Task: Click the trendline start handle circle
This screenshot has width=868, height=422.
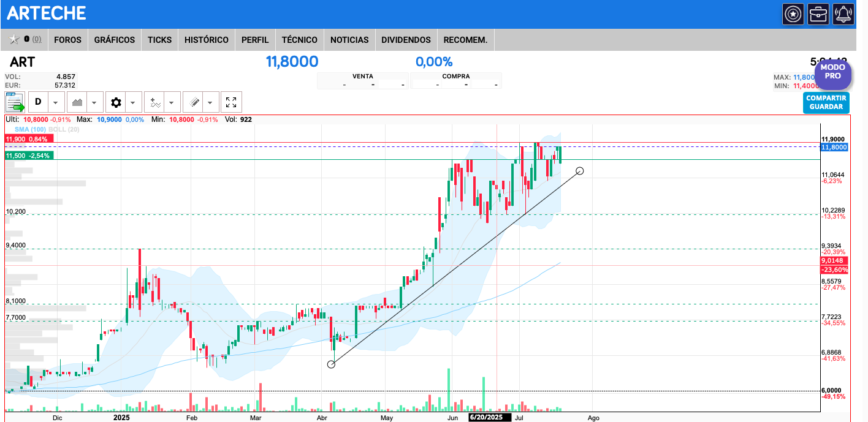Action: tap(332, 364)
